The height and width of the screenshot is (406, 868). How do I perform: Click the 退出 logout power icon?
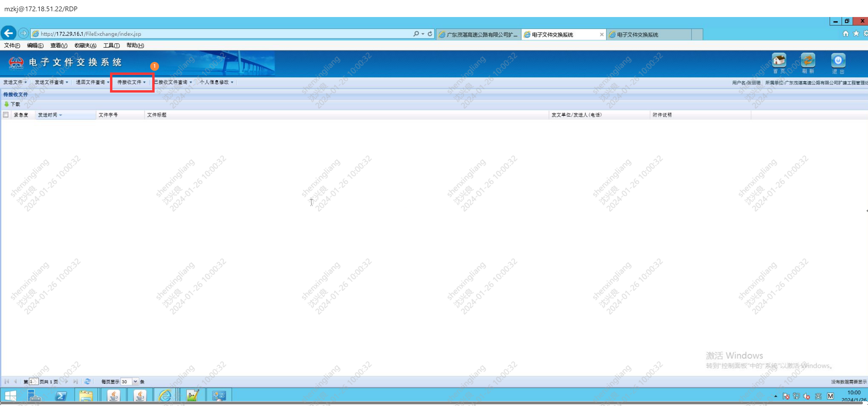838,61
